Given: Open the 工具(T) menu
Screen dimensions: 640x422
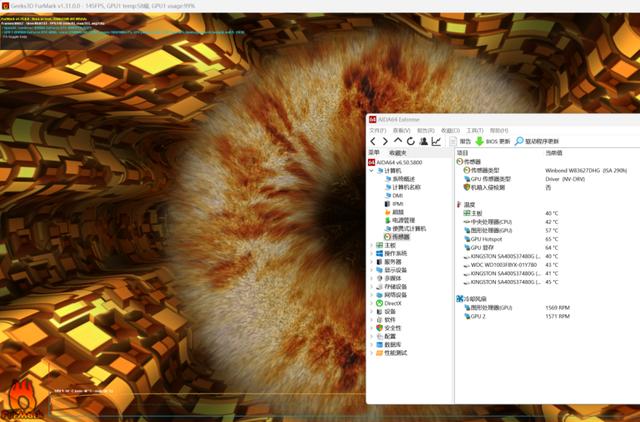Looking at the screenshot, I should [x=475, y=130].
